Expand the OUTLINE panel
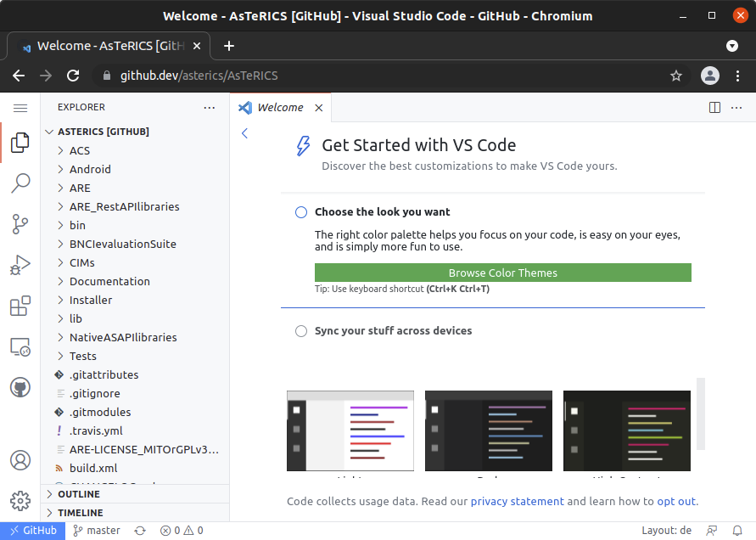The image size is (756, 540). click(135, 494)
